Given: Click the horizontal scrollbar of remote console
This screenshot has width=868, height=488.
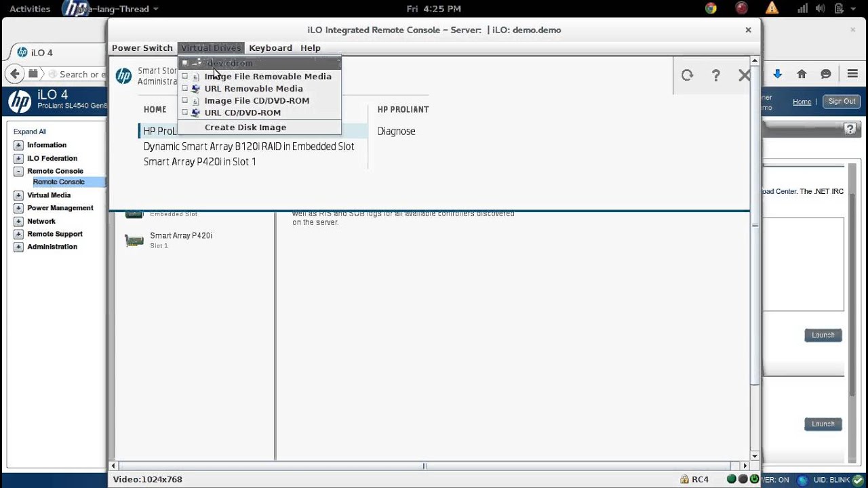Looking at the screenshot, I should 425,466.
